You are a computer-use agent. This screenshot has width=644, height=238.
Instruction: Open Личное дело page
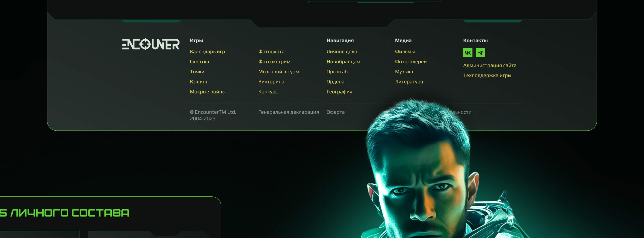pyautogui.click(x=342, y=51)
